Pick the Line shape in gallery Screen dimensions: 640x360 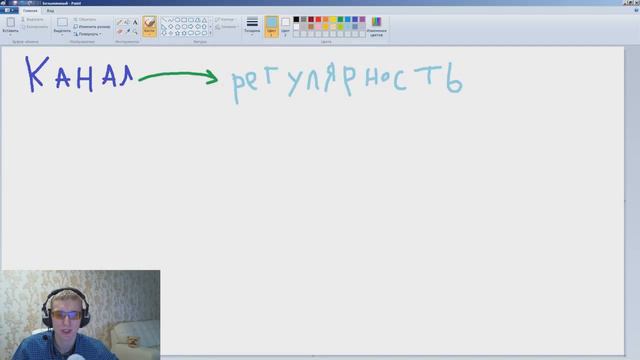164,20
